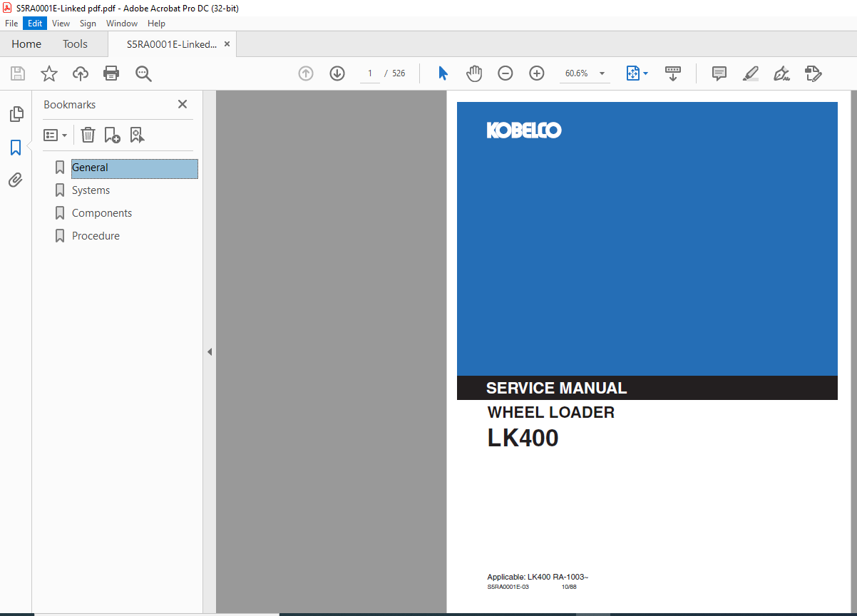This screenshot has height=616, width=857.
Task: Click 'Applicable: LK400 RA-1003~' text
Action: point(538,577)
